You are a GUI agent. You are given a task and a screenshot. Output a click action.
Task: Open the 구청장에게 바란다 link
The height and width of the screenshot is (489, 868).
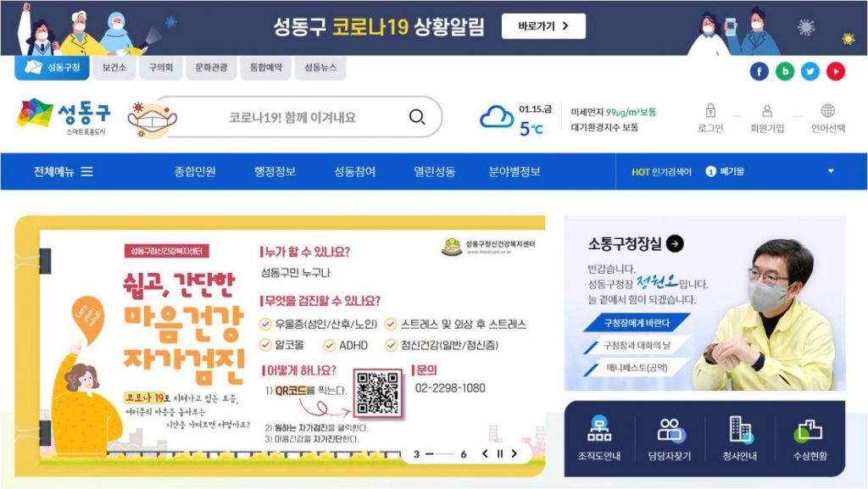637,323
